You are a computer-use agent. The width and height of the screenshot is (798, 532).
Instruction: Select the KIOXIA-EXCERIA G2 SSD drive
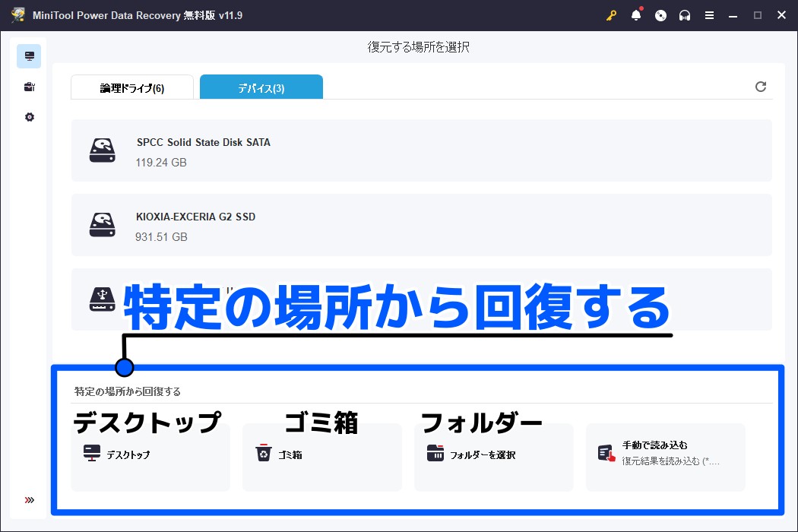[x=420, y=224]
